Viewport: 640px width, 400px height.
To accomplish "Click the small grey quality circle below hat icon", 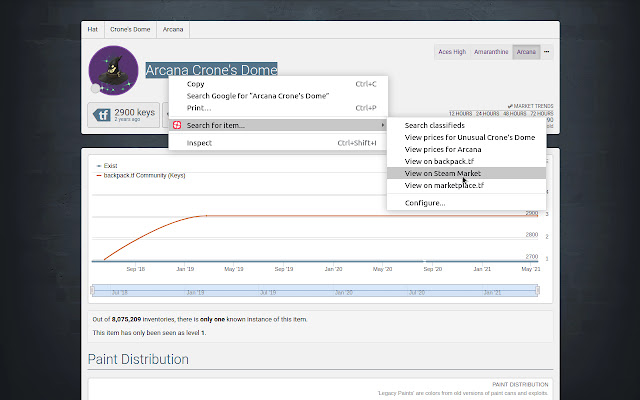I will (x=96, y=88).
